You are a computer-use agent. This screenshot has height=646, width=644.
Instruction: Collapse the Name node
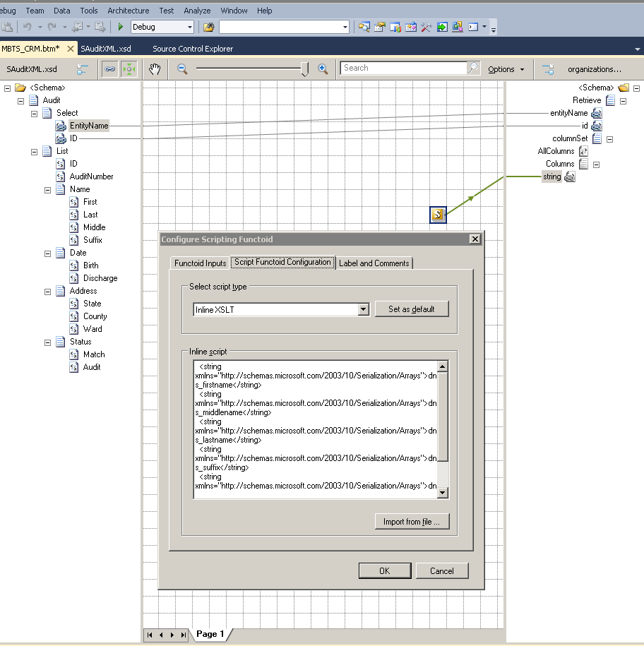[48, 190]
